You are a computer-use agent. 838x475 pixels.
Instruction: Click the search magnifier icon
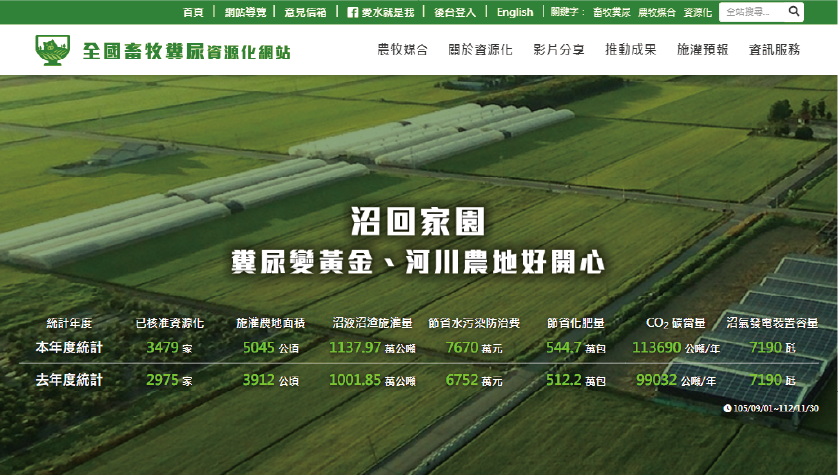[794, 11]
